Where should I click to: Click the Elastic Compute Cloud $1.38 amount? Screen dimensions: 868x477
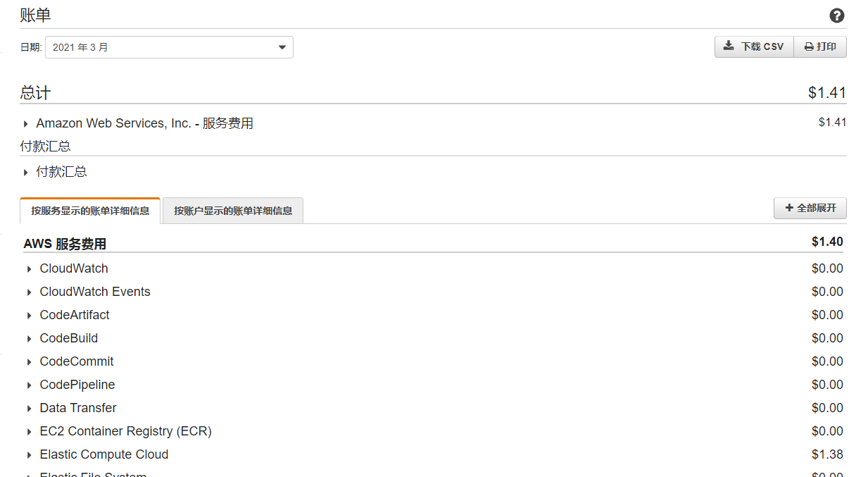[827, 454]
